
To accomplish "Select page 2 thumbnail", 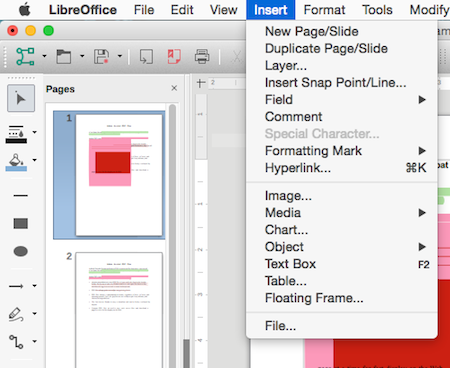I will 119,310.
